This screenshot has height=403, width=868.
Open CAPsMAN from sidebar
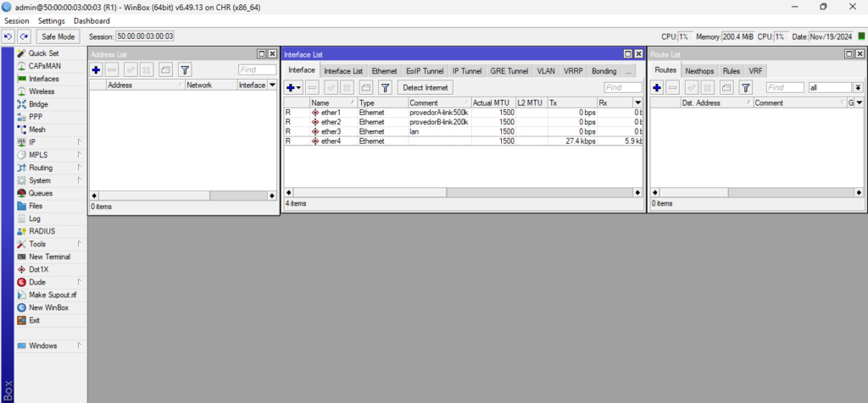[x=45, y=66]
